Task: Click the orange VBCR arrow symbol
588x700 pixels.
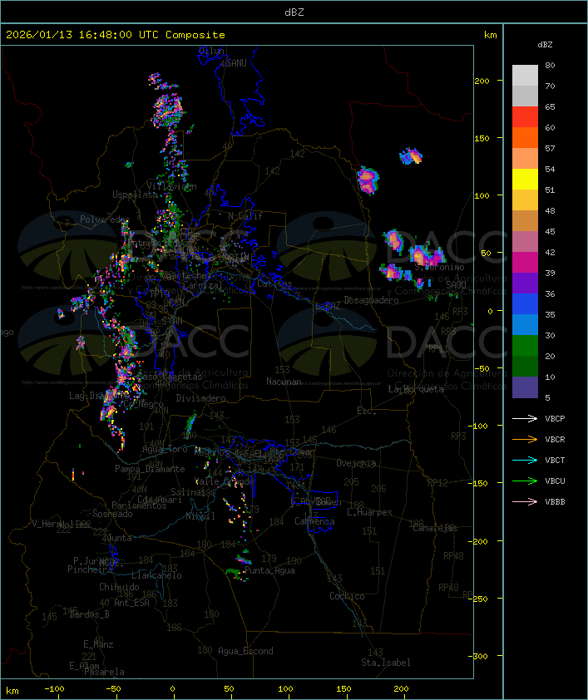Action: point(526,440)
